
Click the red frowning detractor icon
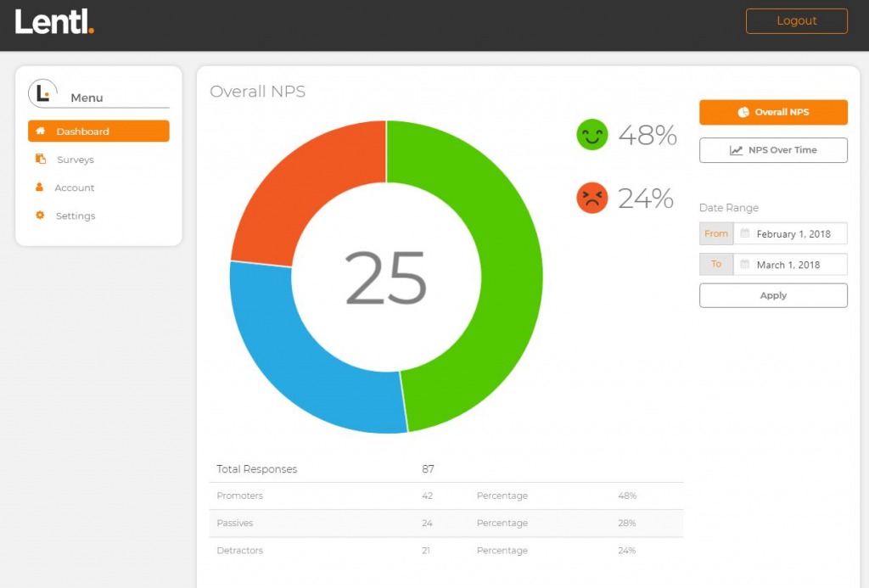(591, 199)
